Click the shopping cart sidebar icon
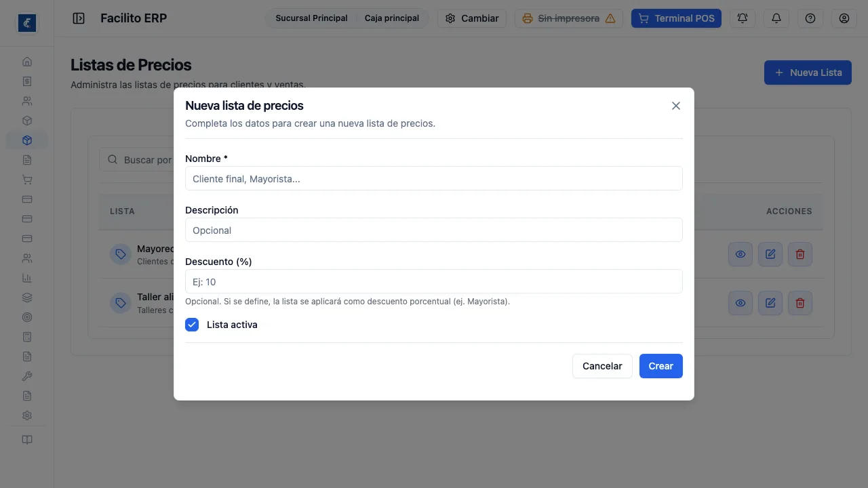 [x=27, y=180]
